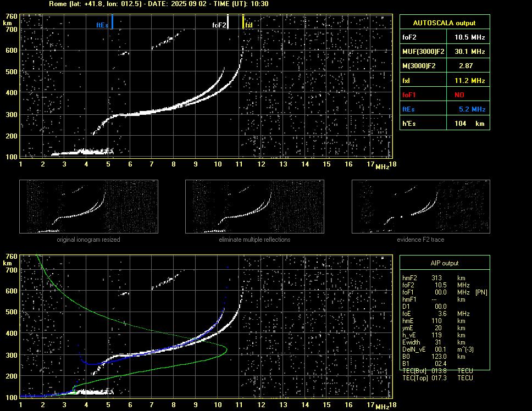
Task: Select the fxI value 11.2 MHz
Action: click(x=469, y=81)
